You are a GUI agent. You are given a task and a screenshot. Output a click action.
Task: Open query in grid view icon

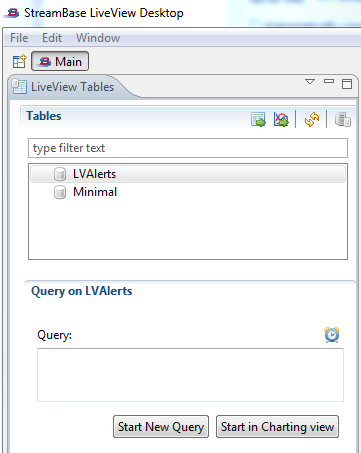pos(258,119)
